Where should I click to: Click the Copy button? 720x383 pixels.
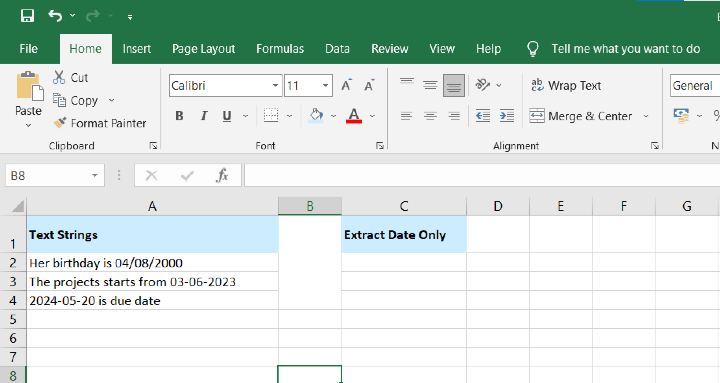tap(75, 100)
